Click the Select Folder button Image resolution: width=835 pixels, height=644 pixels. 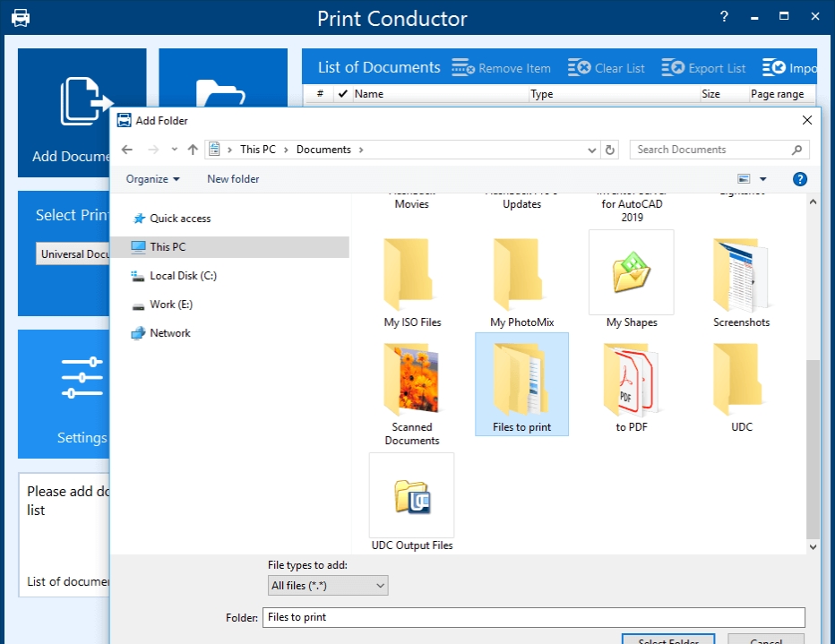point(667,640)
